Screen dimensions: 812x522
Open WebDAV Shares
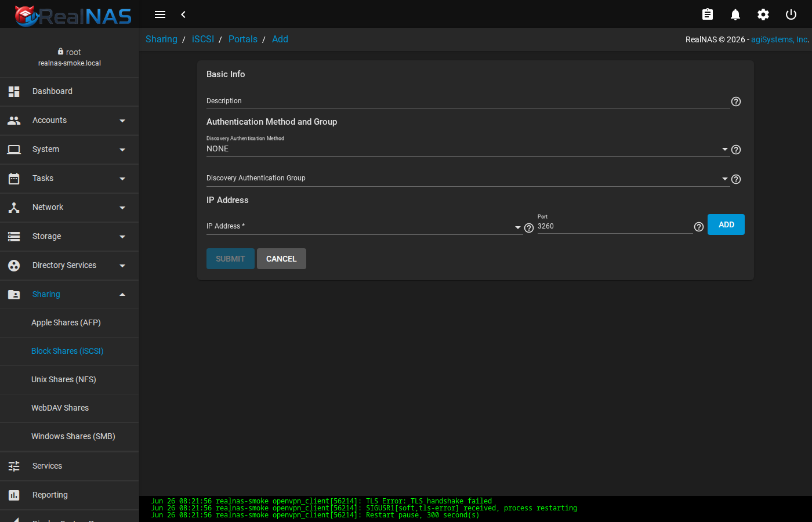pos(70,408)
